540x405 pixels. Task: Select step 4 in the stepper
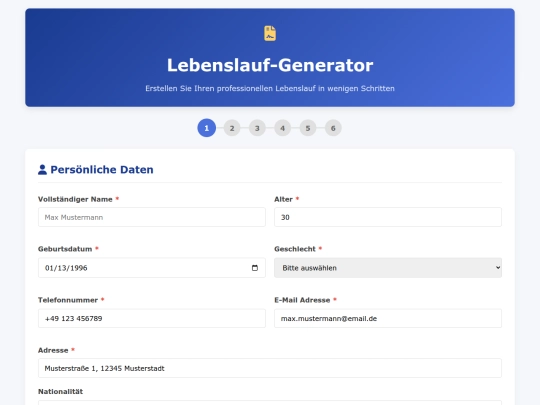tap(282, 128)
